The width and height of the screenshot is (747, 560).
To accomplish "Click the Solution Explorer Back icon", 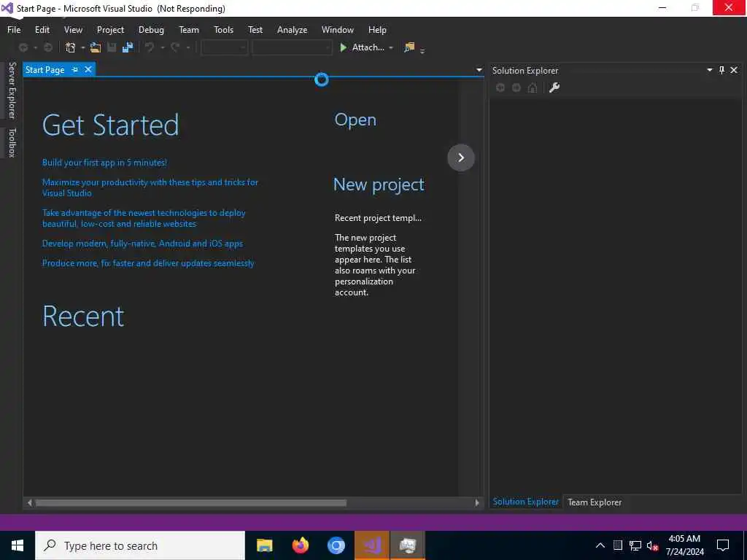I will [x=500, y=87].
